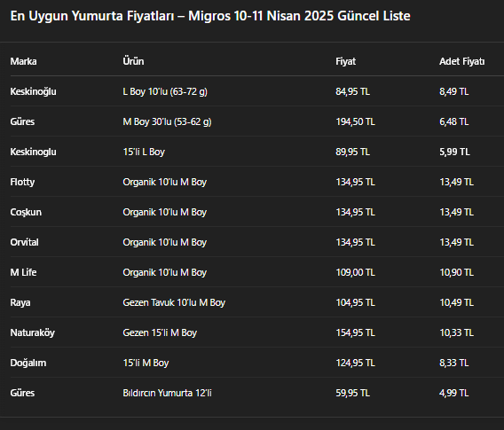This screenshot has height=430, width=504.
Task: Click the brand name 'Orvital'
Action: pyautogui.click(x=25, y=242)
